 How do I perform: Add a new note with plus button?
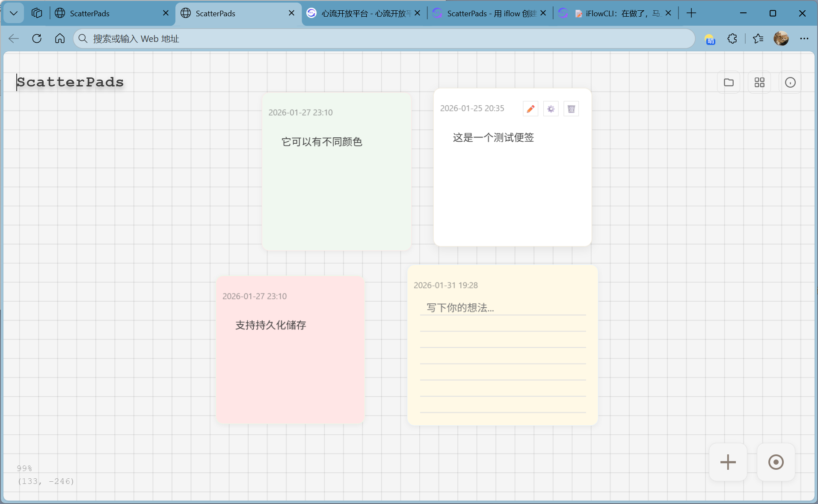point(728,462)
